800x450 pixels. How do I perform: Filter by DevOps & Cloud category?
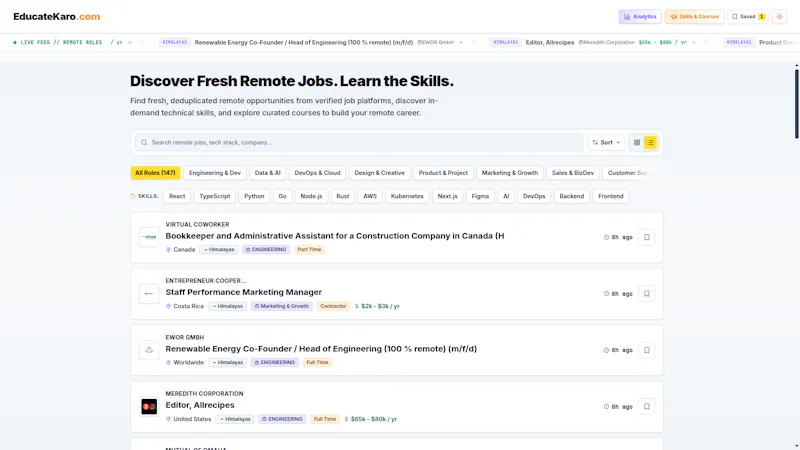pos(317,173)
